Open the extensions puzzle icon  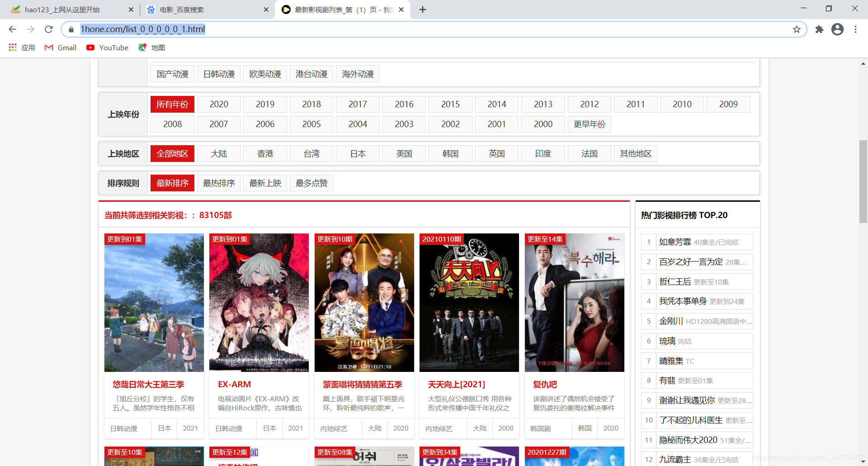point(819,29)
